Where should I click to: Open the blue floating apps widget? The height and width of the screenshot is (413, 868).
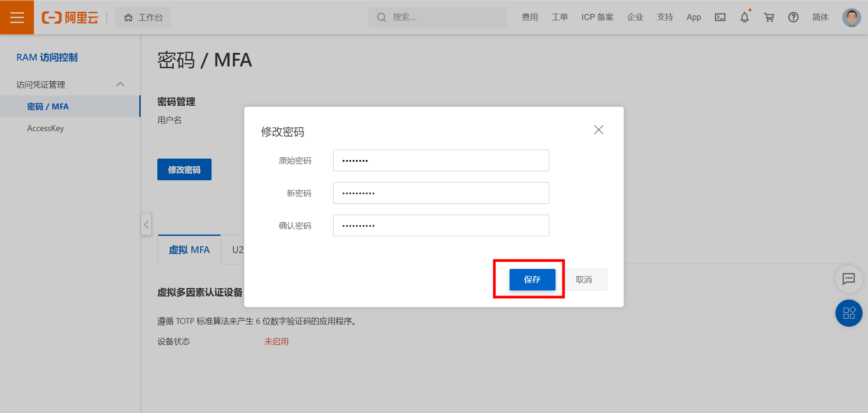pos(849,313)
